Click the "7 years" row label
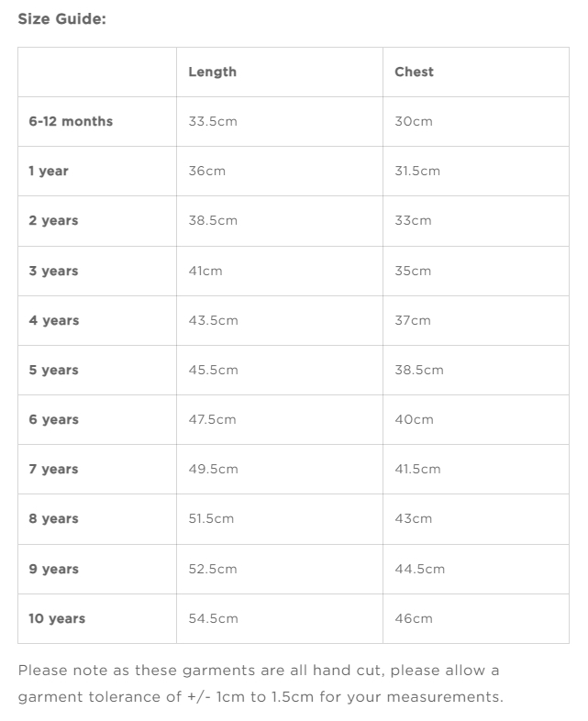This screenshot has width=588, height=721. point(53,469)
